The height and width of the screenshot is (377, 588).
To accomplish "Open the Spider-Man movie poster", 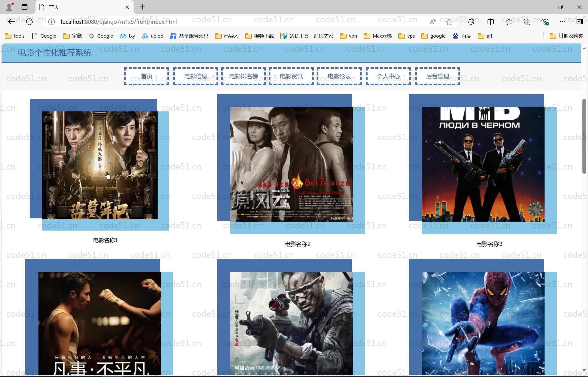I will tap(483, 323).
